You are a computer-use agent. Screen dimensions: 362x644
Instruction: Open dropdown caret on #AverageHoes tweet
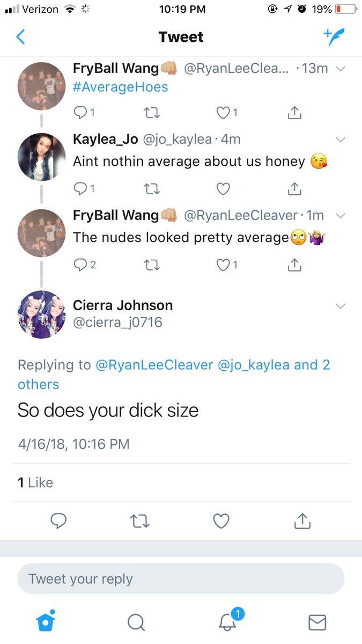[340, 69]
